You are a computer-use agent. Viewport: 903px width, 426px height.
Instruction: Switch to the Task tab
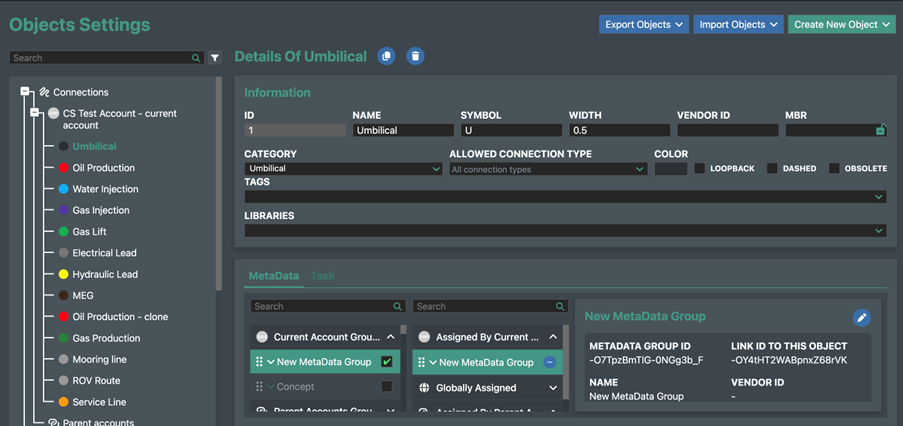coord(322,275)
